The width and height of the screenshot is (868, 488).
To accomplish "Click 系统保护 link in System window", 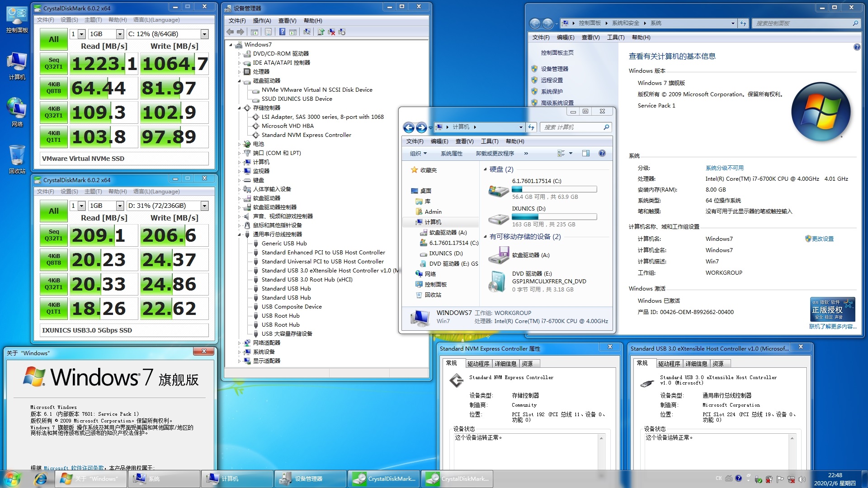I will 552,91.
